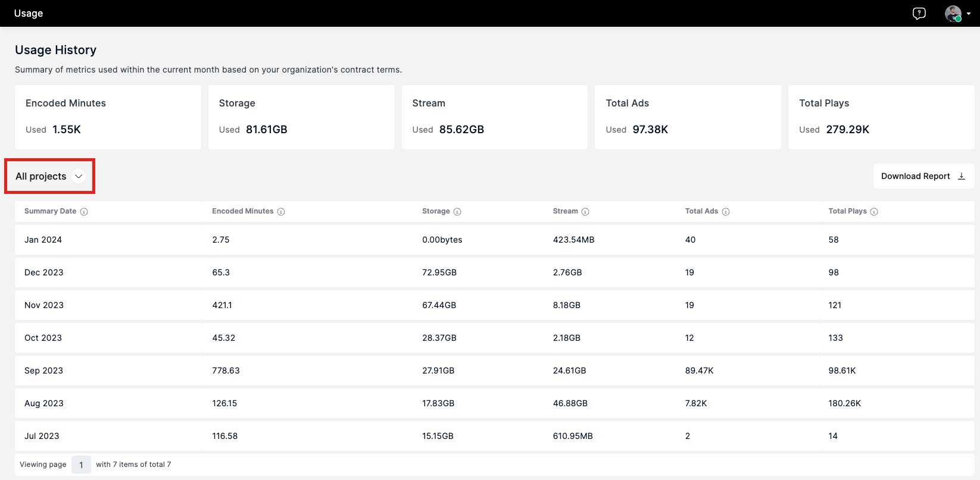Click the Download Report button
This screenshot has width=980, height=480.
click(923, 176)
